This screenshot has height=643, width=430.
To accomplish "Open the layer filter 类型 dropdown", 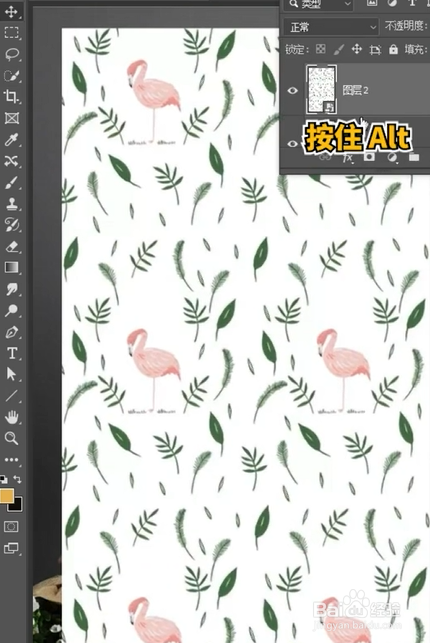I will (319, 4).
